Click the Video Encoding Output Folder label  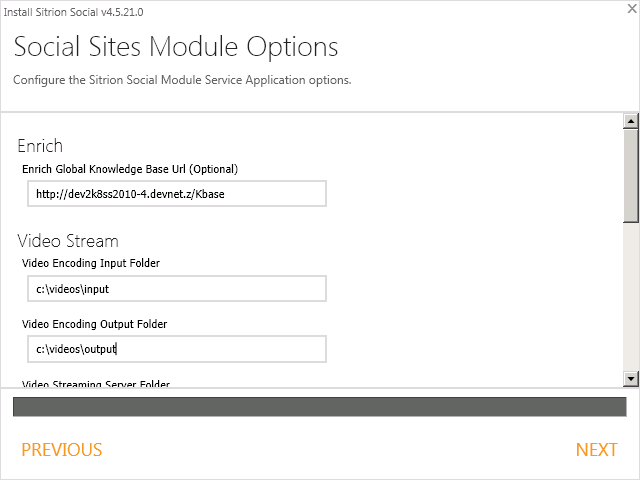(x=94, y=324)
